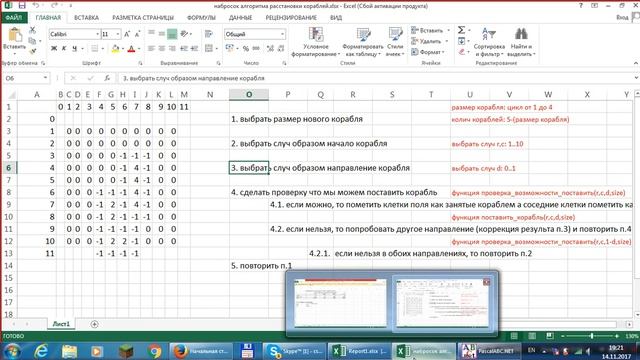Click the Cut scissors icon
The height and width of the screenshot is (360, 640).
32,30
